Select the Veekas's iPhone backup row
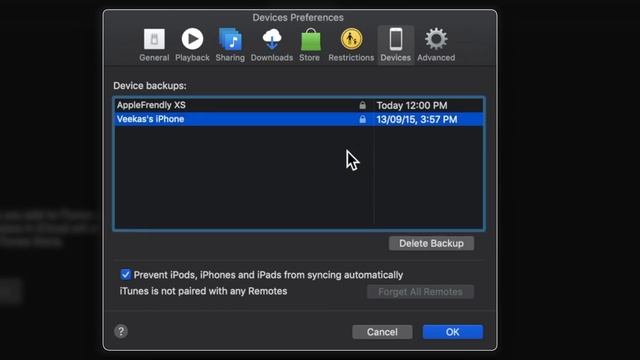 299,119
